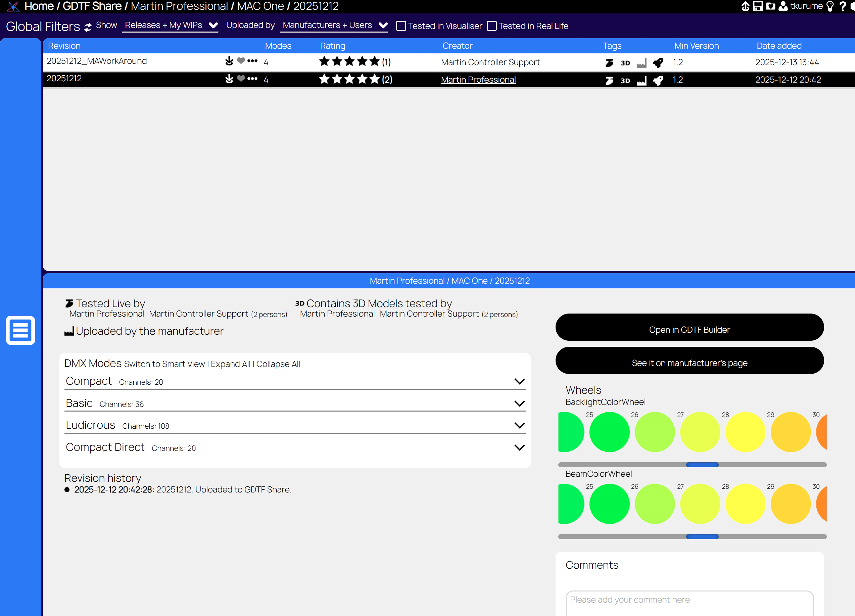Open Martin Professional in the breadcrumb
The width and height of the screenshot is (855, 616).
click(x=180, y=6)
